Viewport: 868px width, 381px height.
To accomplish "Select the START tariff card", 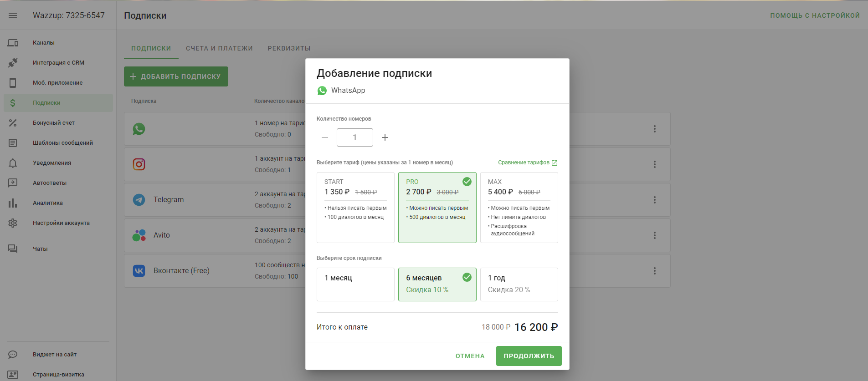I will tap(355, 208).
